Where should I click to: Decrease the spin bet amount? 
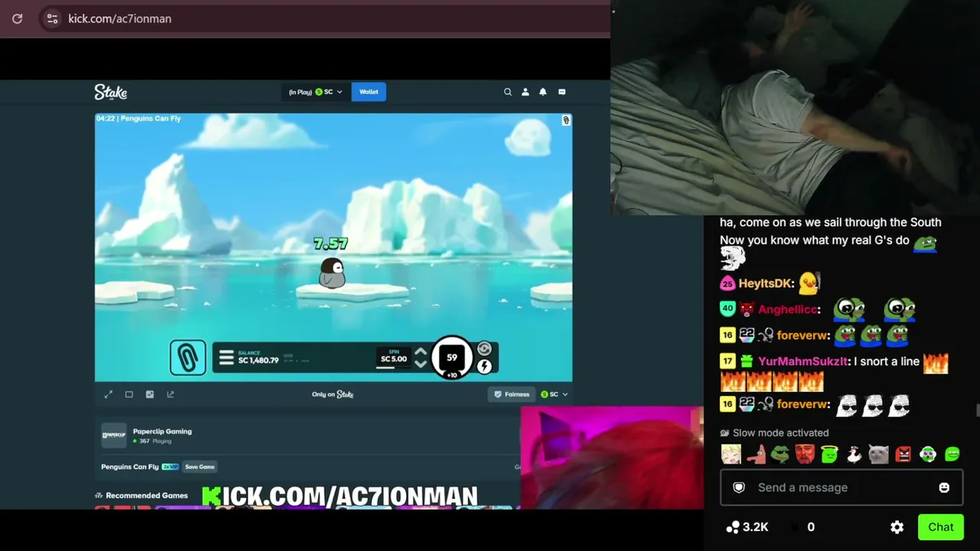point(420,364)
